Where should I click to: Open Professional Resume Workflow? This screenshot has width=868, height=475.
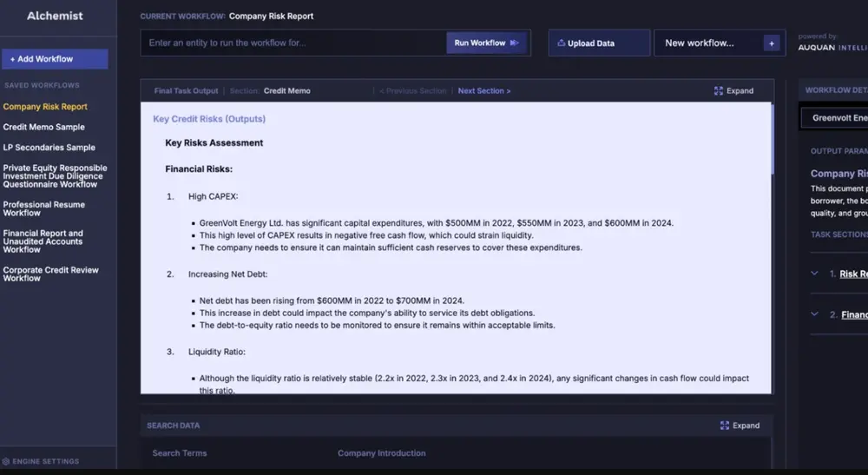(x=44, y=208)
